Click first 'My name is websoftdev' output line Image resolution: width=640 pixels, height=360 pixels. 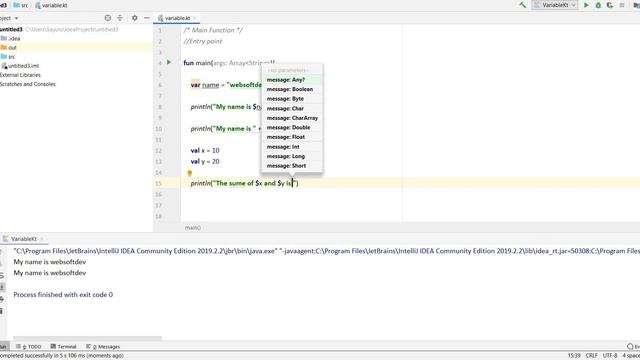[50, 262]
